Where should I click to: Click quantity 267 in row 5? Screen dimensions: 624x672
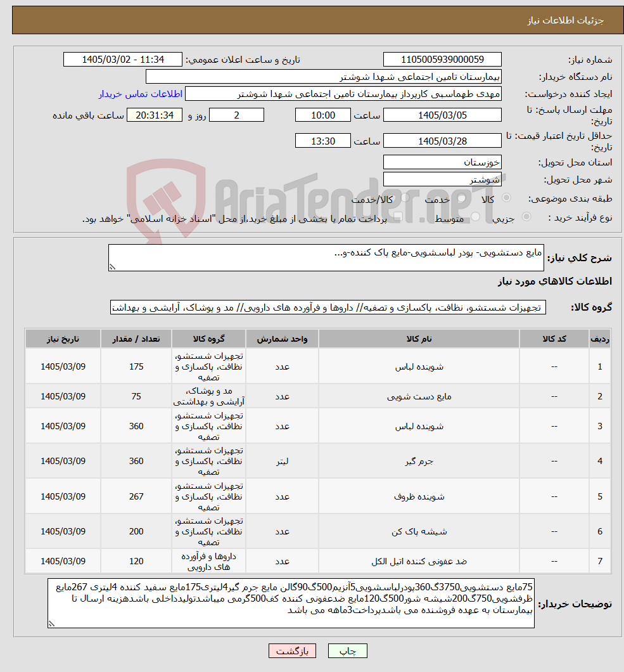click(x=136, y=496)
